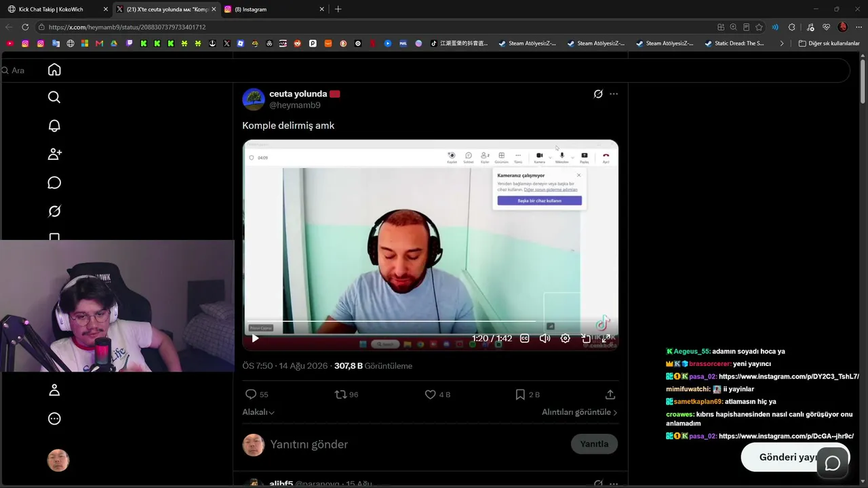Repost the tweet with 96 reposts

(x=347, y=394)
